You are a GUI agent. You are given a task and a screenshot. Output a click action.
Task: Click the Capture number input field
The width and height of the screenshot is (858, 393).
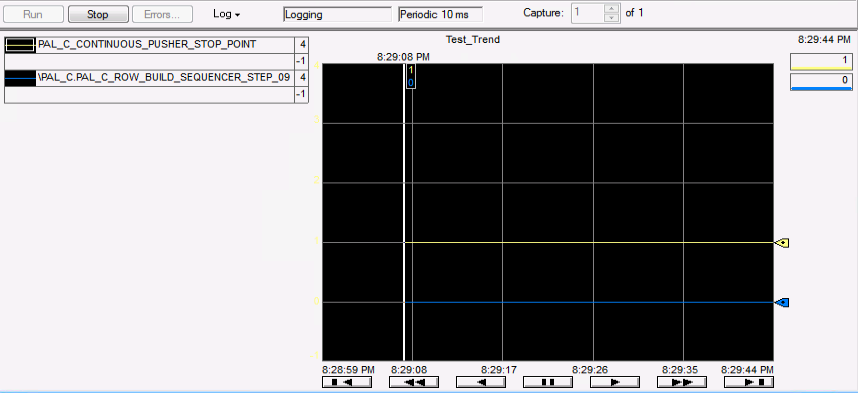pos(588,14)
